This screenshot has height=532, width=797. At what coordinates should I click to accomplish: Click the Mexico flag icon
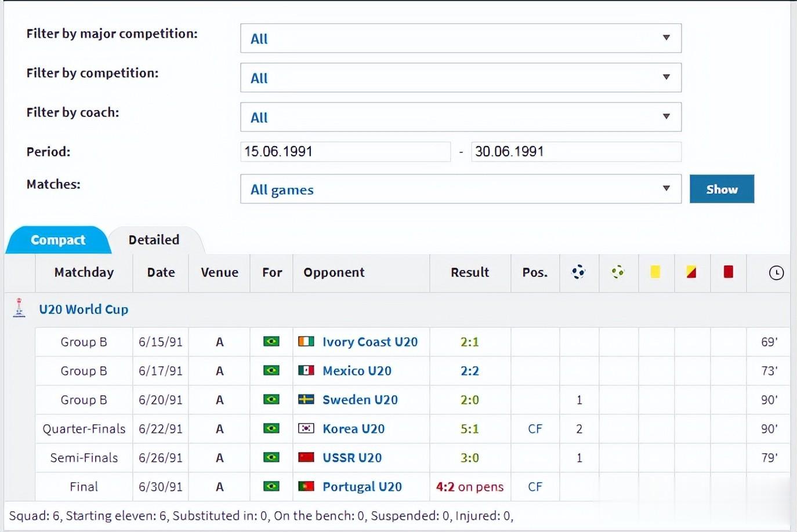306,370
